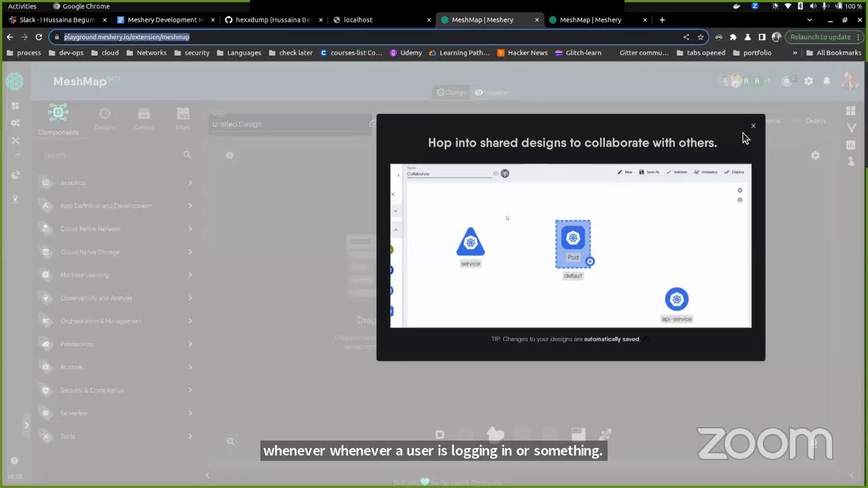Open the Udemy bookmark
This screenshot has width=868, height=488.
(406, 52)
